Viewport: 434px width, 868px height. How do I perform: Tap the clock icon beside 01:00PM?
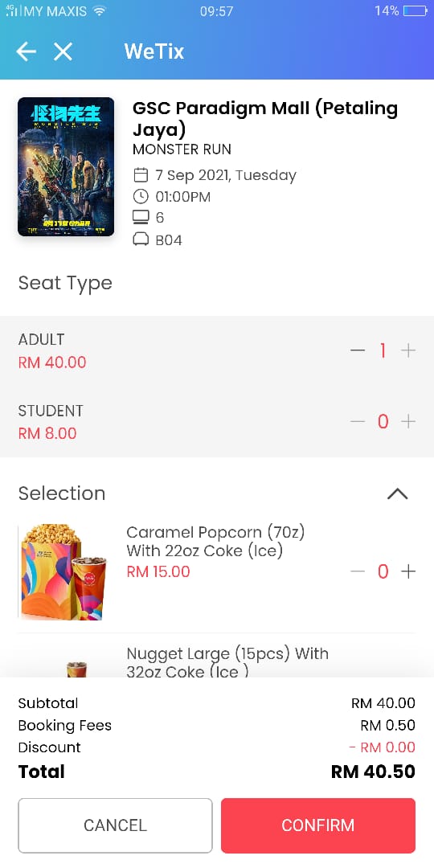click(x=141, y=197)
